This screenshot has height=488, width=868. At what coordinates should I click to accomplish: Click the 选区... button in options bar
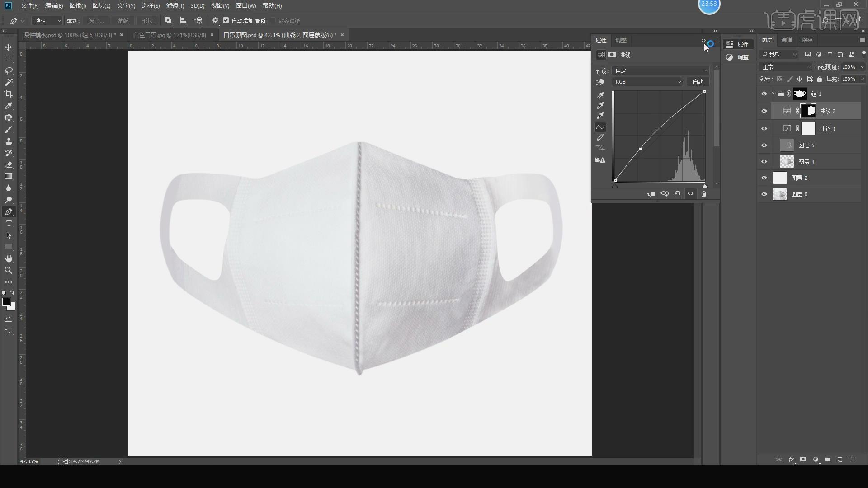(96, 21)
